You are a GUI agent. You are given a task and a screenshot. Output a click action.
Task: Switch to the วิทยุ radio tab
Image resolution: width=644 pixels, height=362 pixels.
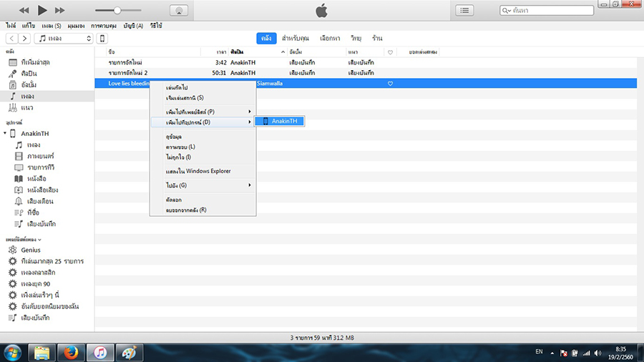click(356, 38)
